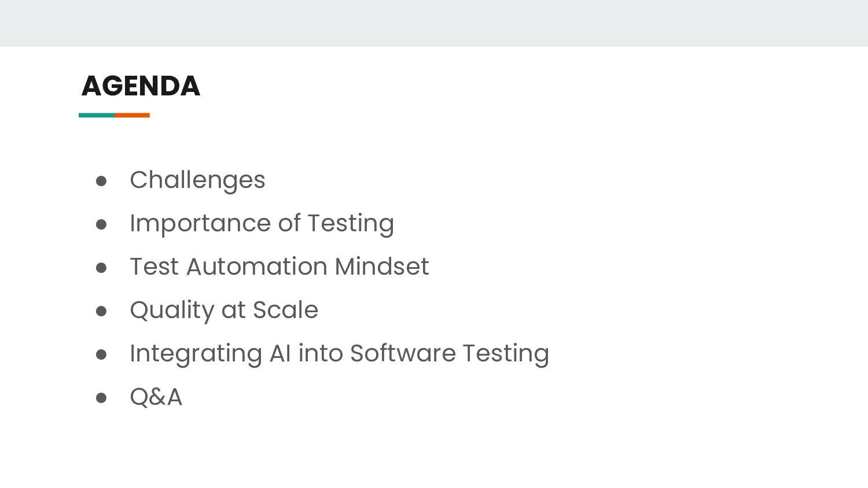
Task: Click the bullet dot beside Q&A
Action: 101,398
